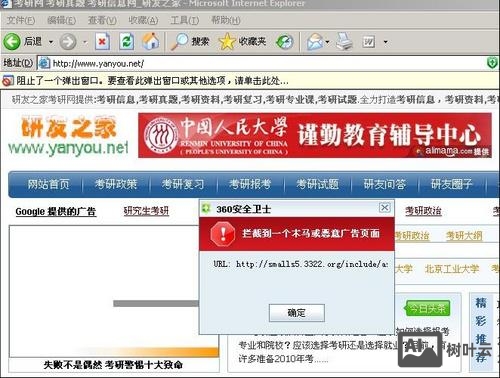This screenshot has width=500, height=378.
Task: Click the red warning exclamation icon
Action: click(x=223, y=234)
